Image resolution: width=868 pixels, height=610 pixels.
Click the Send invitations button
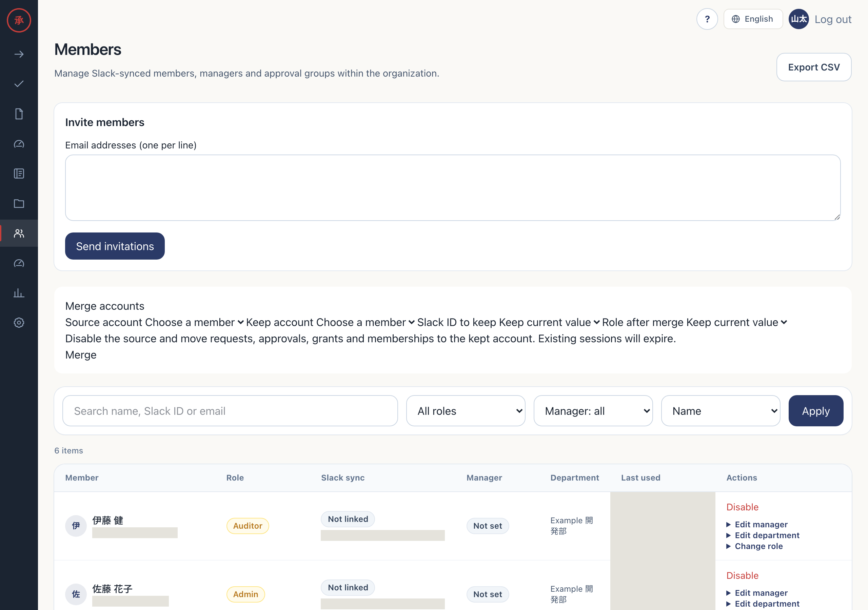click(115, 246)
